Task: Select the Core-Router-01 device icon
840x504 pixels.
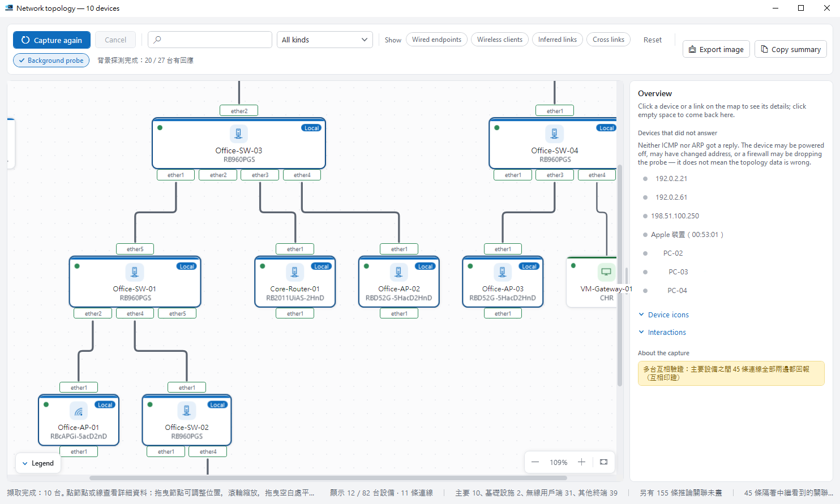Action: point(294,272)
